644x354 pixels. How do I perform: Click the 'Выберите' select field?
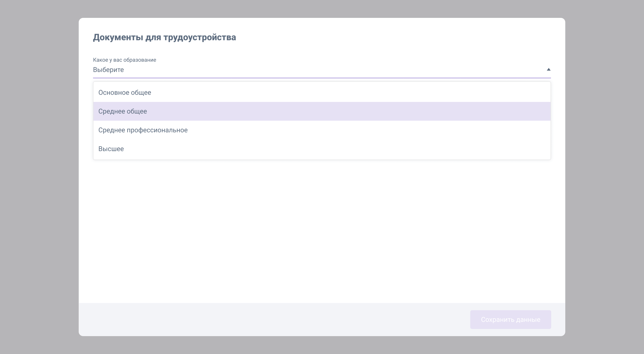click(x=108, y=70)
